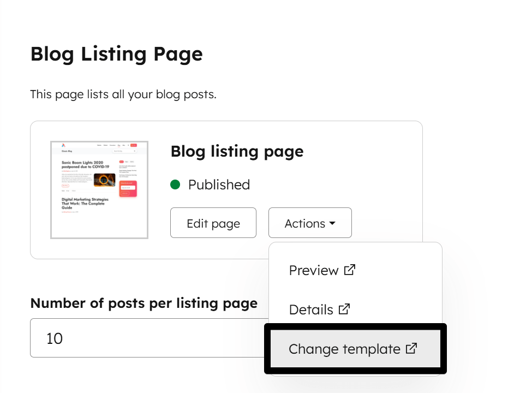
Task: Click the green Published status dot
Action: 175,184
